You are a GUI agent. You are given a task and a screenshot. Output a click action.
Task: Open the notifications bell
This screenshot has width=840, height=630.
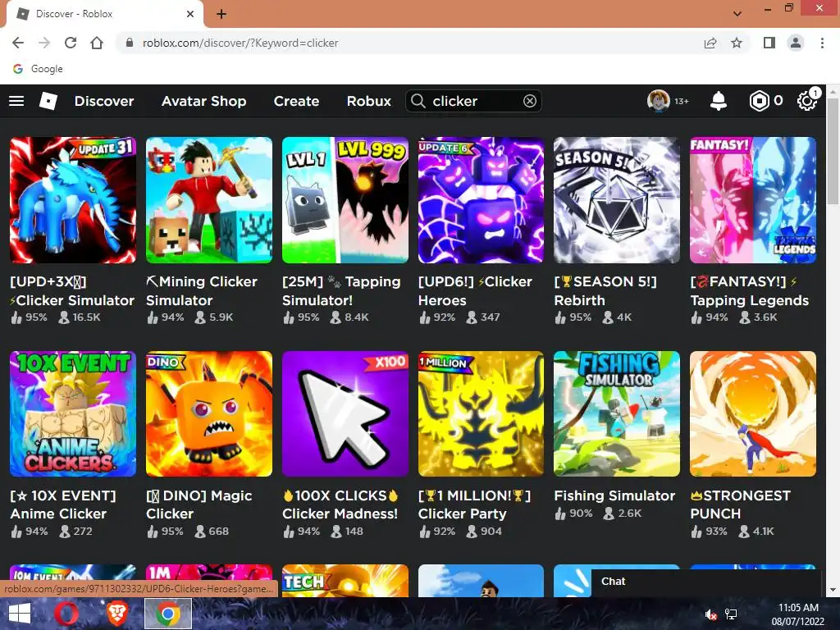click(719, 101)
